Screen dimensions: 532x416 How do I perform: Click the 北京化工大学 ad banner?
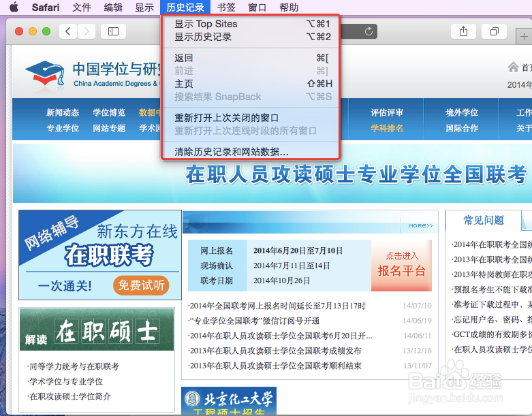pyautogui.click(x=229, y=401)
